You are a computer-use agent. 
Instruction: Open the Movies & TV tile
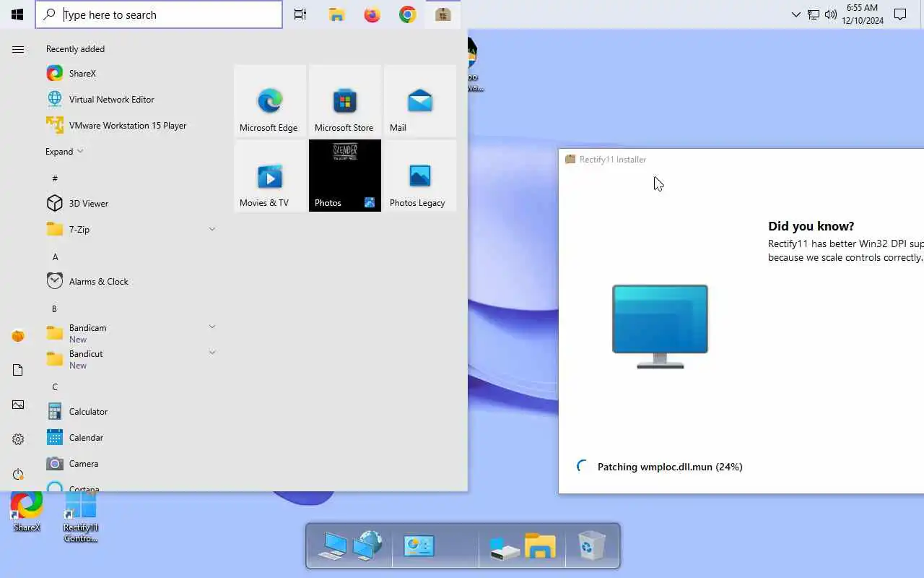point(270,176)
